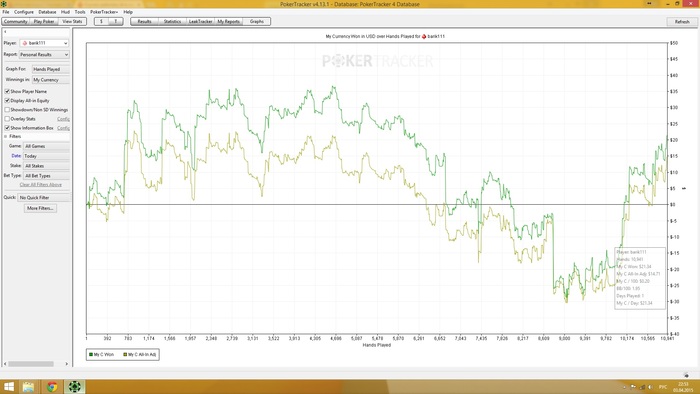The height and width of the screenshot is (394, 700).
Task: Open the File menu
Action: click(x=6, y=12)
